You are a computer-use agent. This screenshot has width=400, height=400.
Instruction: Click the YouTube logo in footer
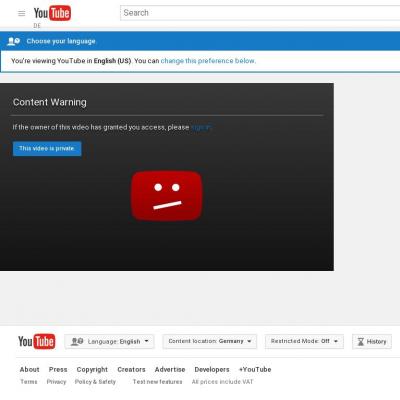(x=37, y=341)
